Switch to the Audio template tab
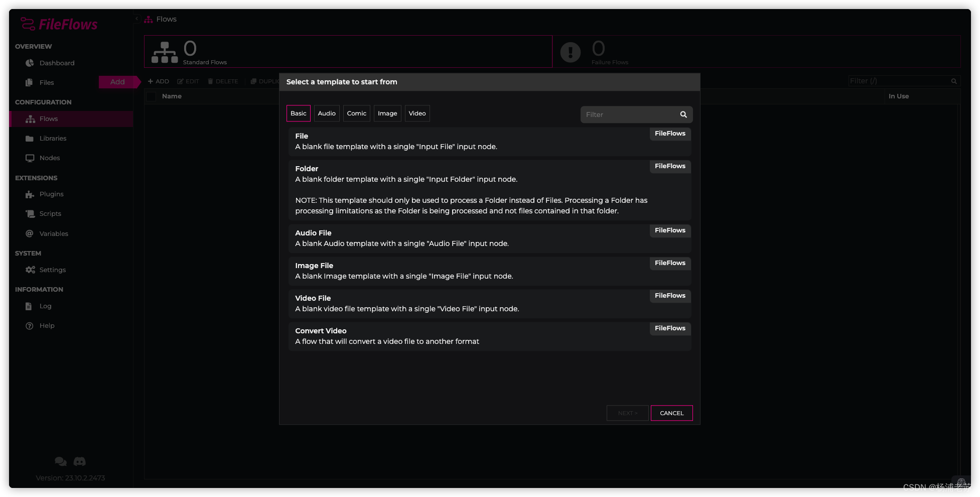 click(x=327, y=113)
